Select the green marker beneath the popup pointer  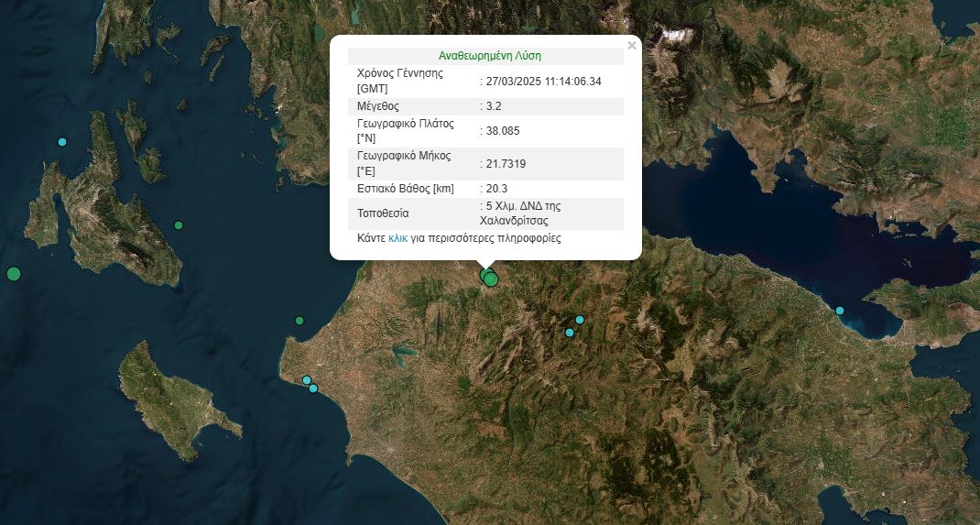coord(491,279)
